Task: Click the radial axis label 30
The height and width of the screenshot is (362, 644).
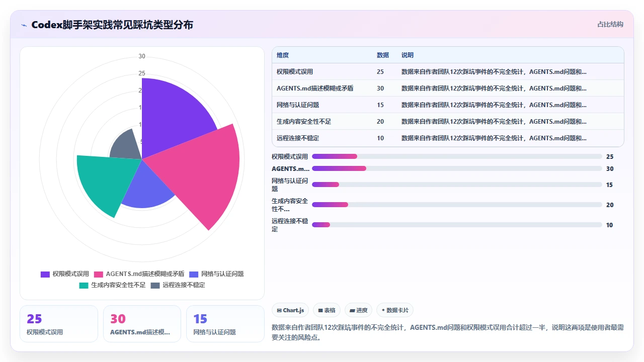Action: [142, 56]
